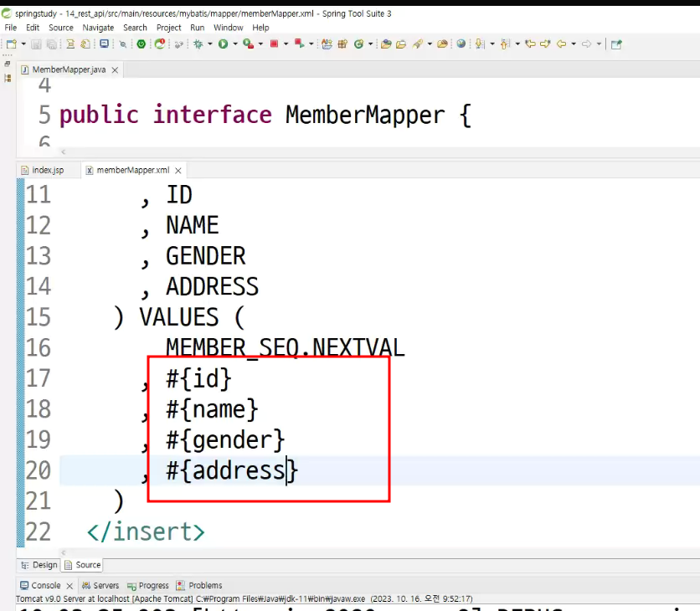Image resolution: width=700 pixels, height=611 pixels.
Task: Click the memberMapper.xml horizontal scrollbar left arrow
Action: coord(64,552)
